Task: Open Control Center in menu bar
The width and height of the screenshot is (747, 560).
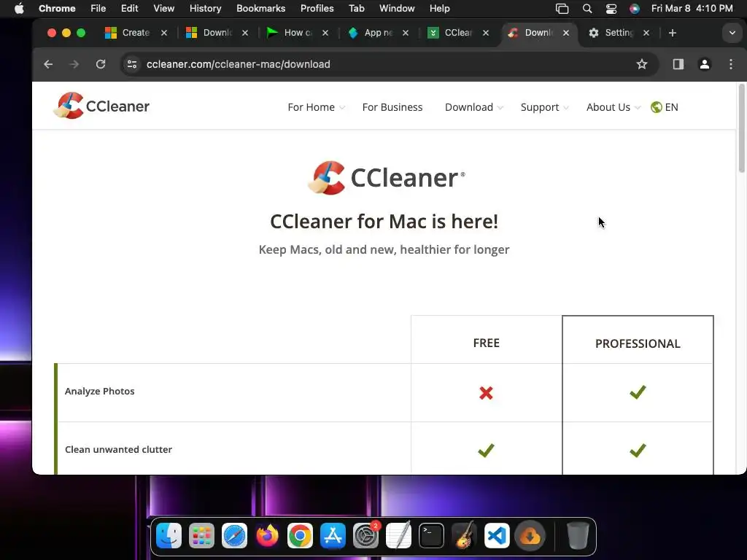Action: (x=611, y=9)
